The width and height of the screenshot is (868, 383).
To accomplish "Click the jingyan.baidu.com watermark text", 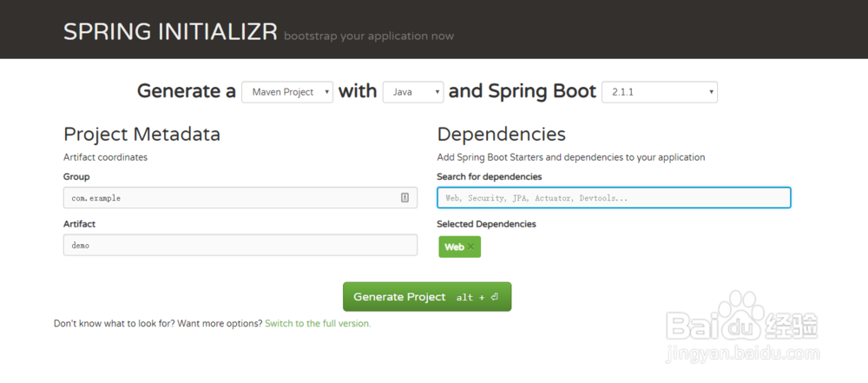I will point(740,353).
